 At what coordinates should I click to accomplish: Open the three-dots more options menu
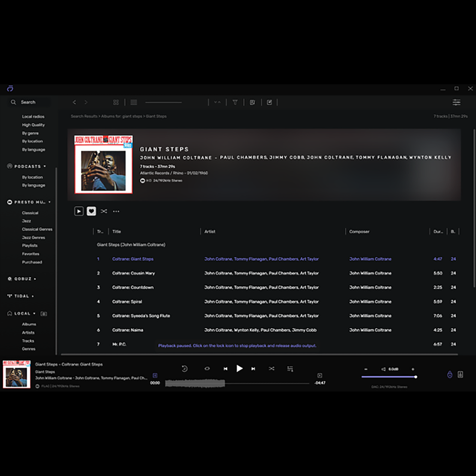(116, 211)
